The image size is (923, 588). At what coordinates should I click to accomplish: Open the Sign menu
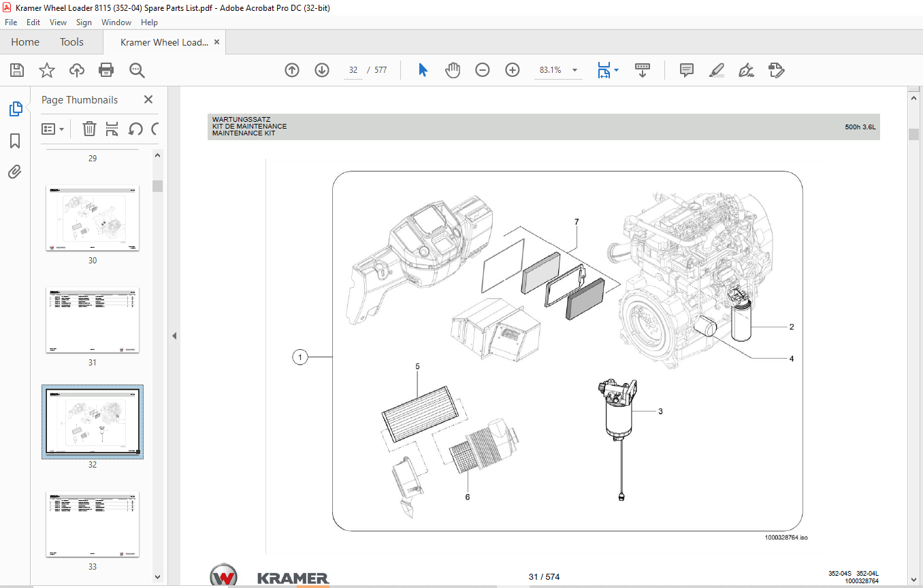coord(84,22)
